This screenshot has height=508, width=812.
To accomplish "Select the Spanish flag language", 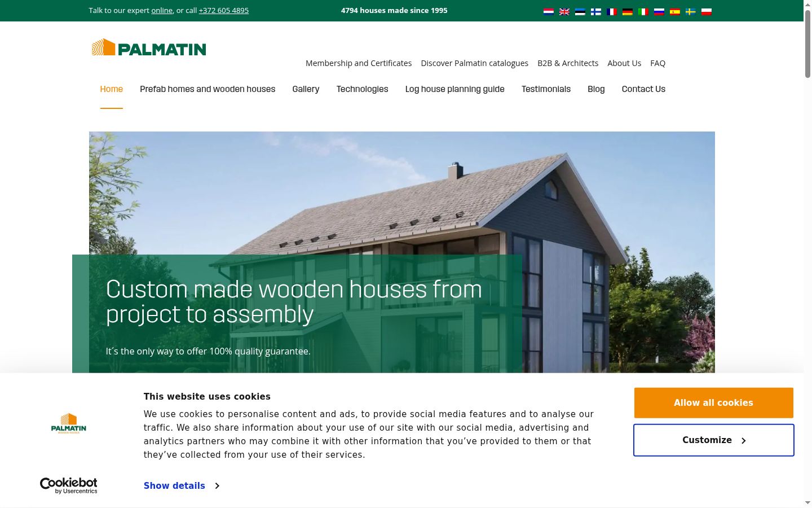I will point(674,11).
